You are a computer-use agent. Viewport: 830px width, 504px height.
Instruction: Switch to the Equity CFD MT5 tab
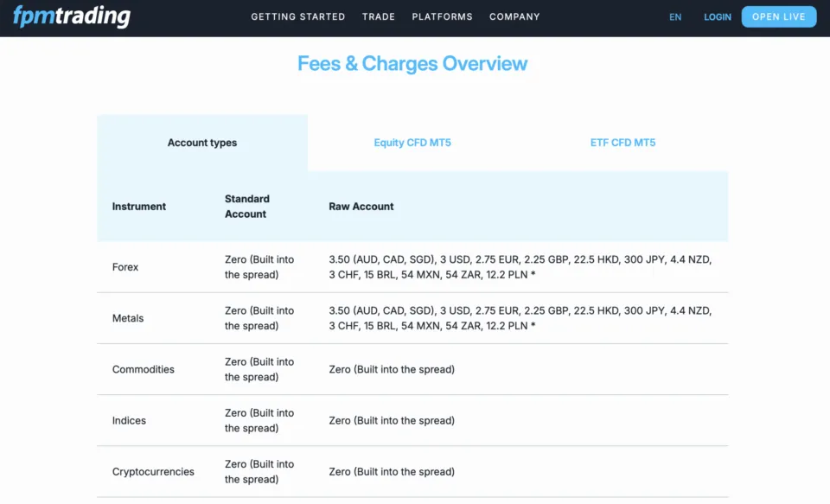[x=412, y=143]
